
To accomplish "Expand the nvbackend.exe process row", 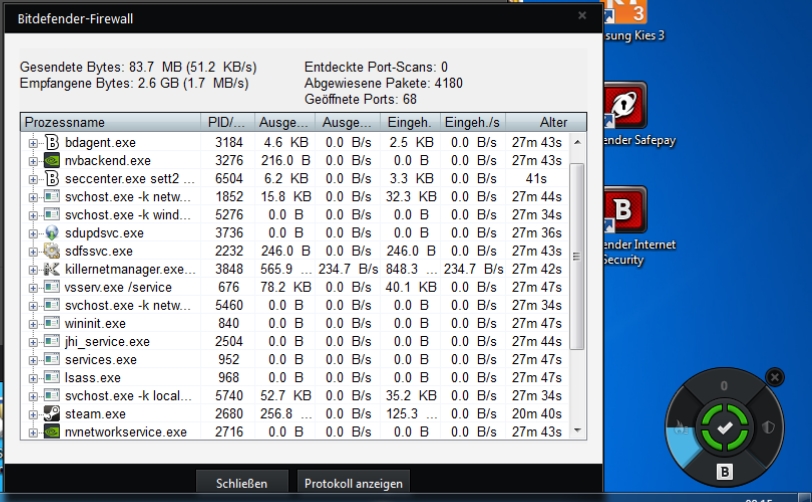I will [x=33, y=161].
